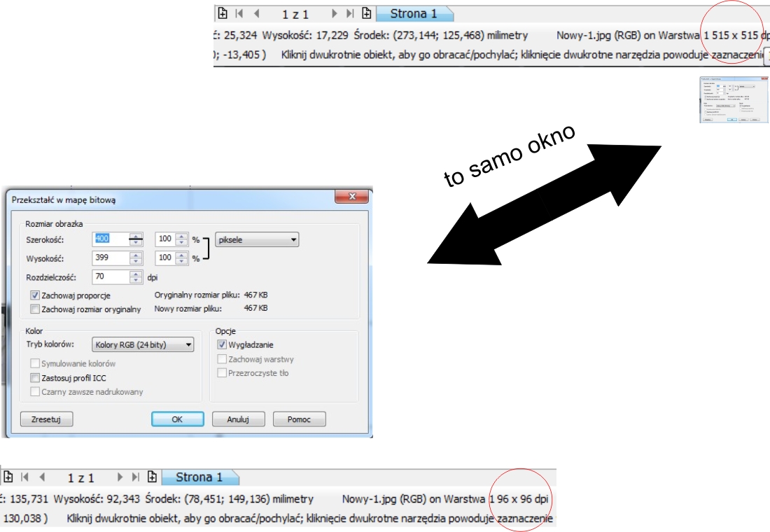Screen dimensions: 770x532
Task: Jump to last page in lower page navigator
Action: 135,477
